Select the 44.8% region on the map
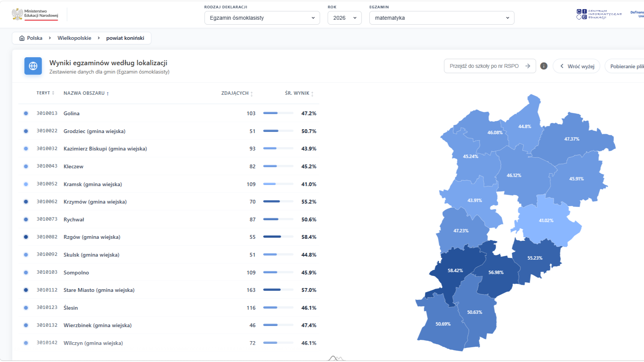644x362 pixels. point(525,126)
